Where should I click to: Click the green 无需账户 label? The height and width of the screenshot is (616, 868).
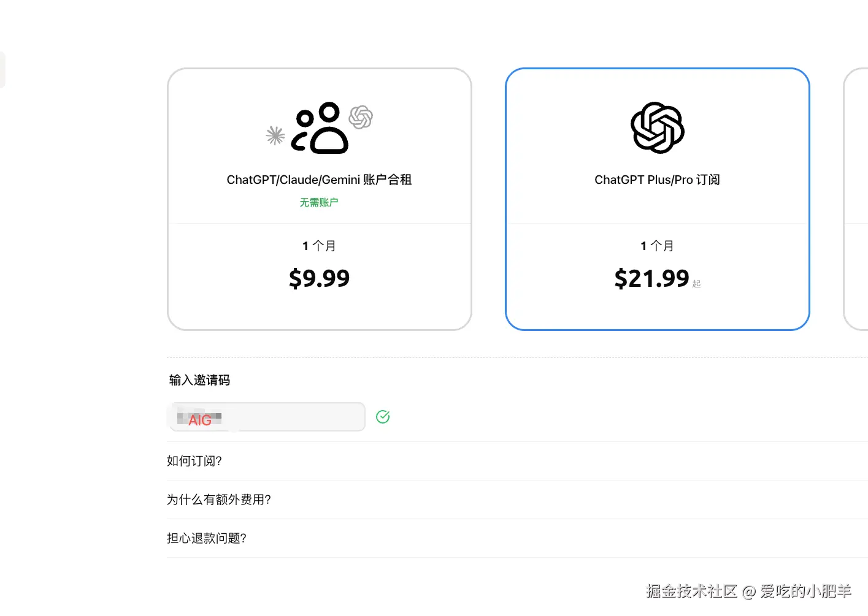319,202
